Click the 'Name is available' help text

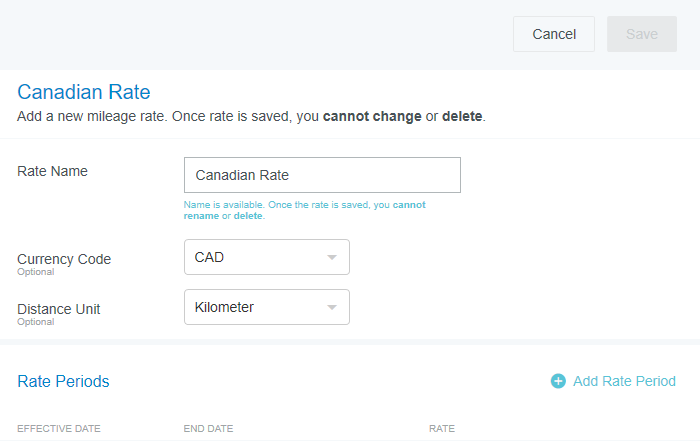tap(304, 210)
